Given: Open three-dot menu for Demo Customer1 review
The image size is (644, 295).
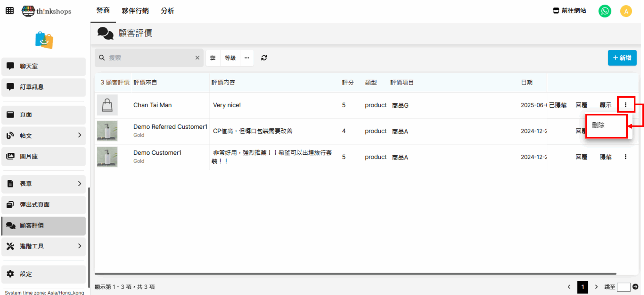Looking at the screenshot, I should tap(625, 157).
